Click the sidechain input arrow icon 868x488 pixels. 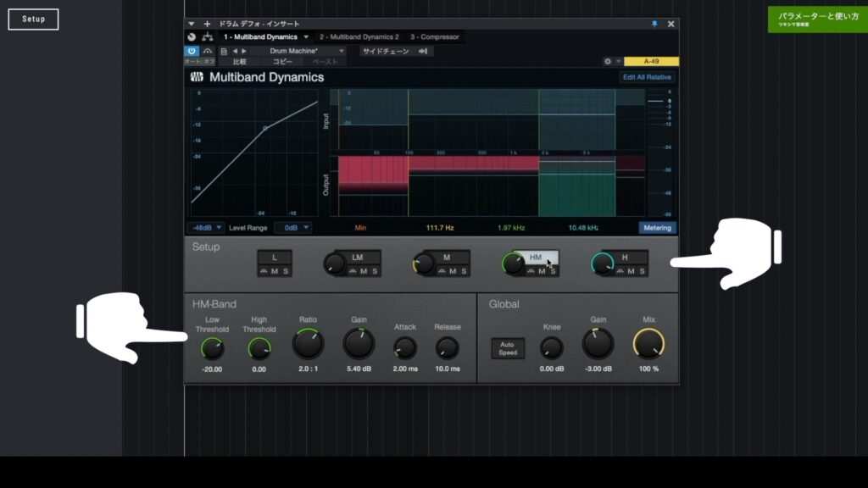[x=423, y=51]
